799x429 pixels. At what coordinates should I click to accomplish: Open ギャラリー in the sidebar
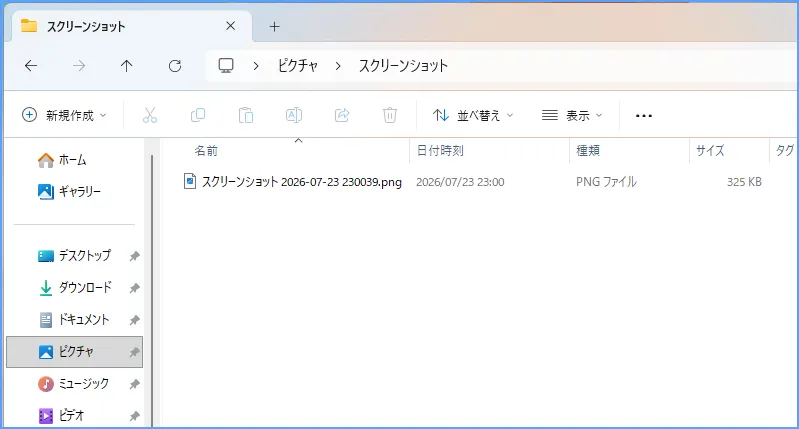[x=69, y=192]
